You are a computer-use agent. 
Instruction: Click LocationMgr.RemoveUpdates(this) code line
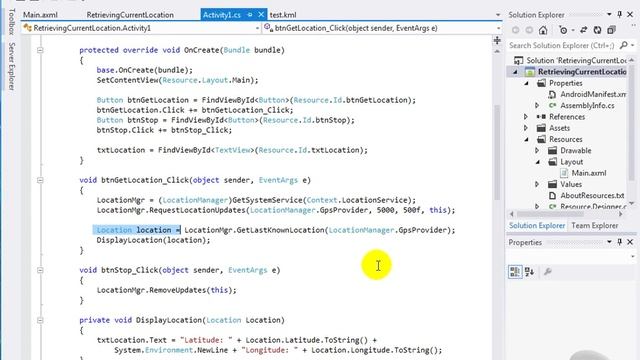coord(166,290)
